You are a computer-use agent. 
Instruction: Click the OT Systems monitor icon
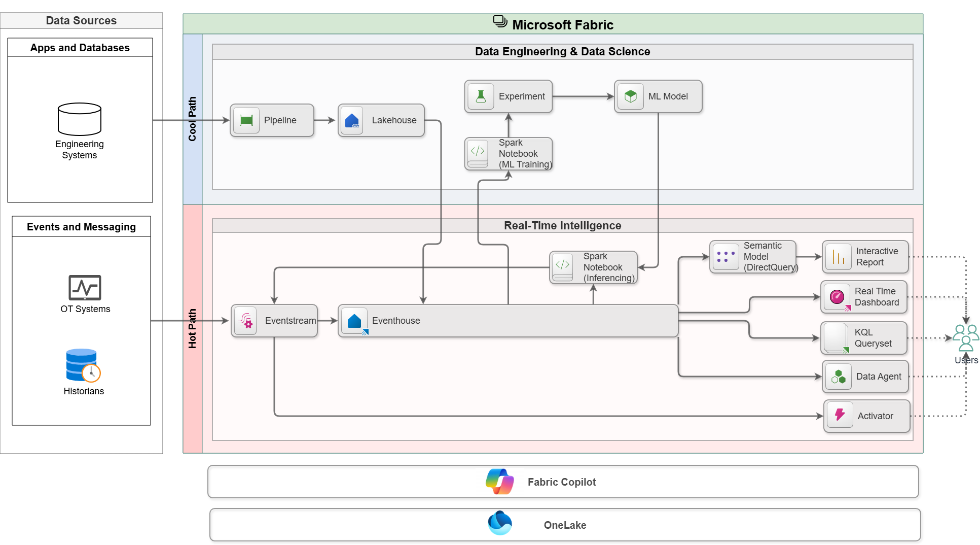[x=85, y=288]
